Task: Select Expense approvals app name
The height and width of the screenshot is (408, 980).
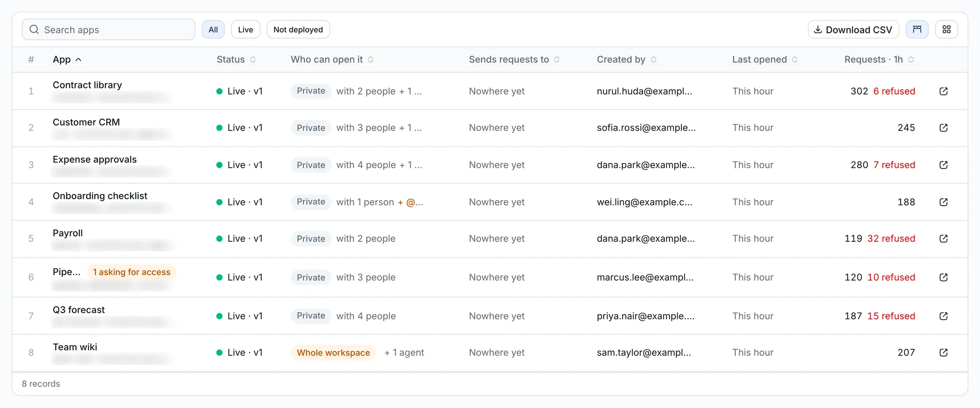Action: point(94,159)
